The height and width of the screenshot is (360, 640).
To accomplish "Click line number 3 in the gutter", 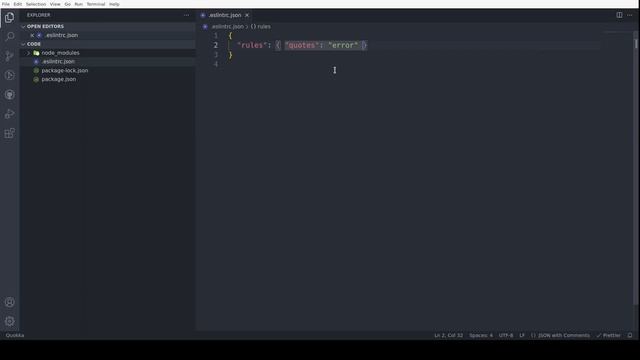I will (x=216, y=55).
